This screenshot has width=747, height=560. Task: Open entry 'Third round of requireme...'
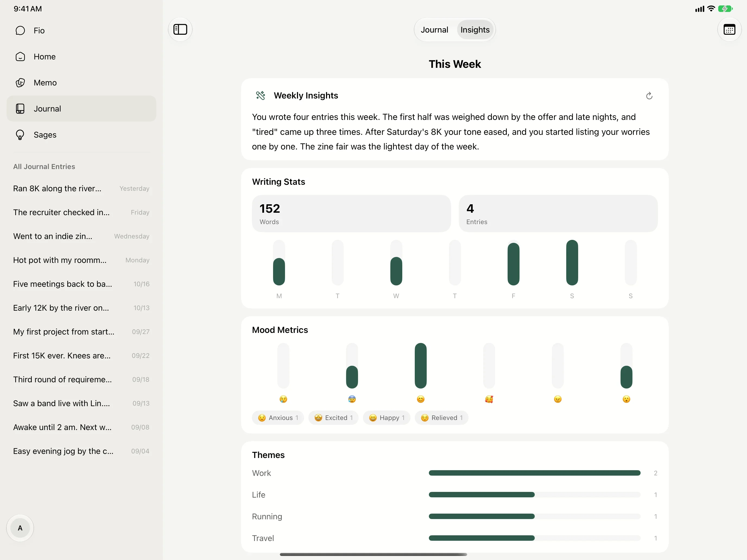point(81,379)
